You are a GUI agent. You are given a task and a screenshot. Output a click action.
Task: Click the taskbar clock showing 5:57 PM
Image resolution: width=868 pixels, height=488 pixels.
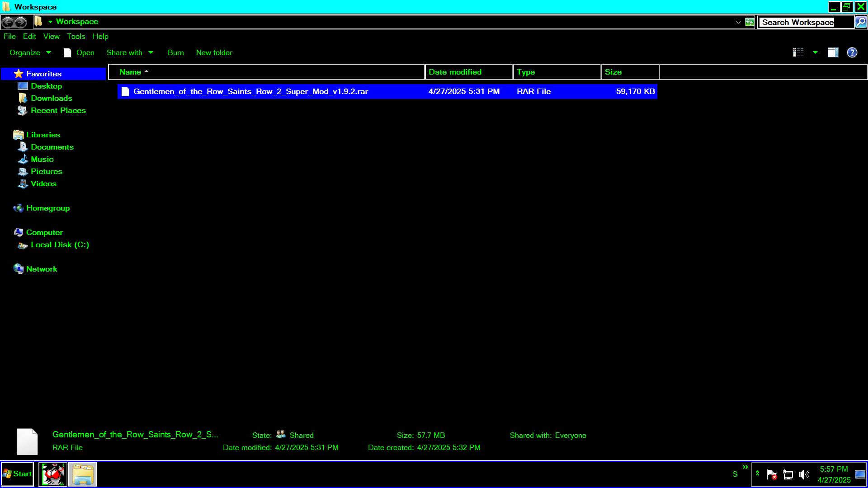(x=834, y=474)
